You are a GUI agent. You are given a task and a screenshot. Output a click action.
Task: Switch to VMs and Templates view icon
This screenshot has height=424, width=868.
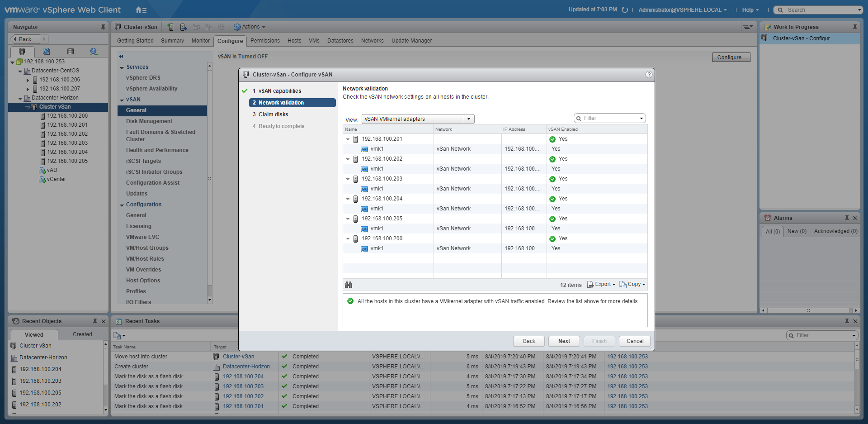click(x=46, y=52)
